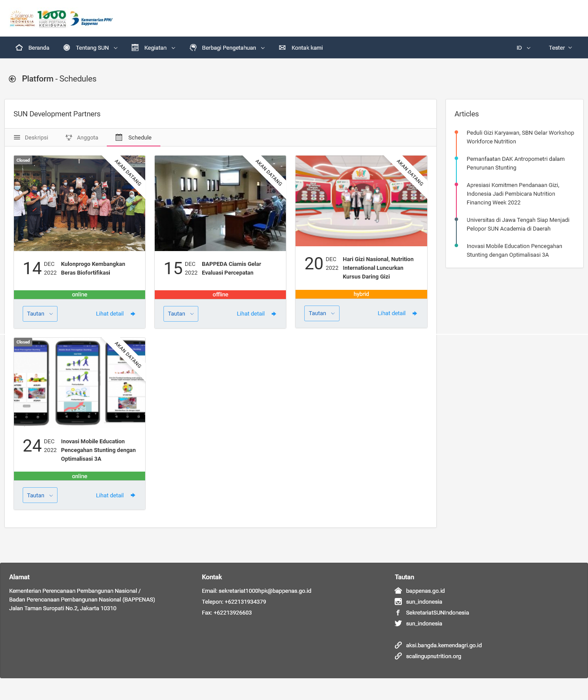Open the Instagram sun_indonesia footer icon
This screenshot has width=588, height=700.
[x=398, y=601]
